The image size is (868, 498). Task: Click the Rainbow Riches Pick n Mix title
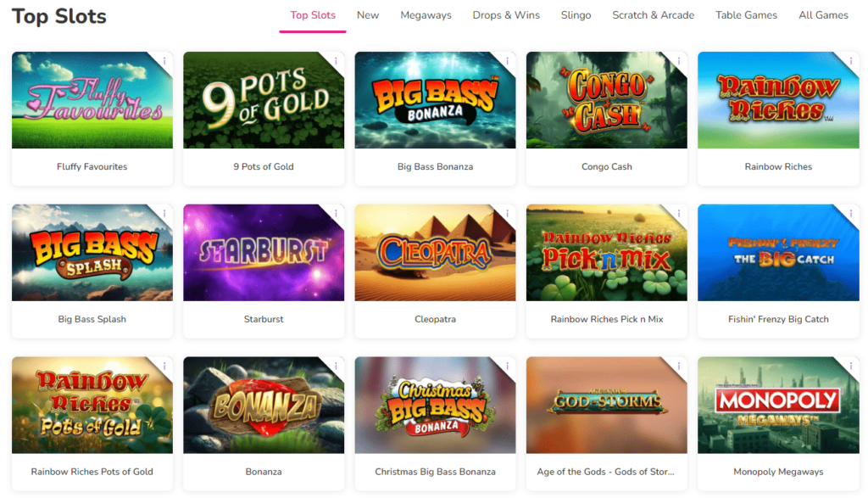tap(607, 319)
